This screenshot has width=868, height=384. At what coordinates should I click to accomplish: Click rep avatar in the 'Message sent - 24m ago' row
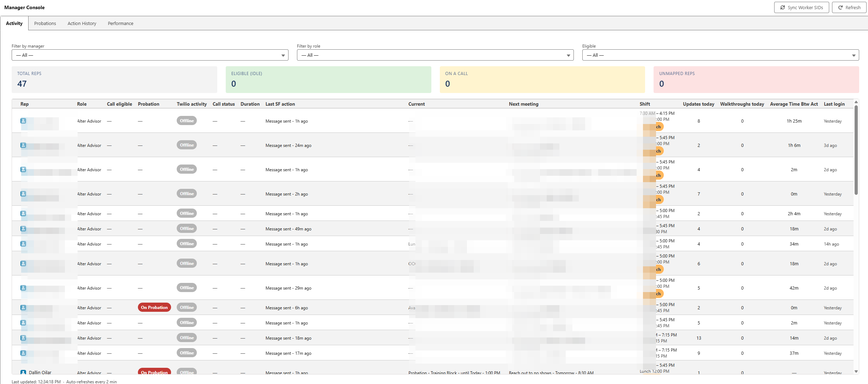pos(23,145)
